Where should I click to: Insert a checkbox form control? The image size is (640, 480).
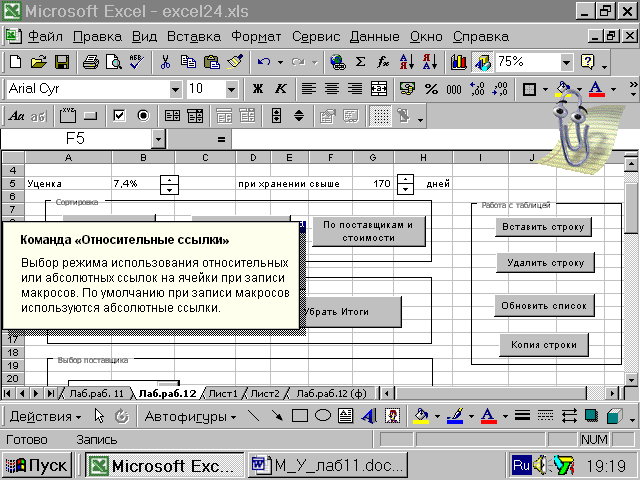(119, 116)
